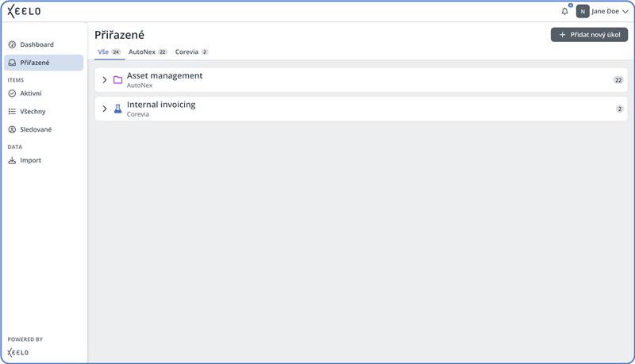Click the Asset management count badge 22
The height and width of the screenshot is (364, 635).
(x=618, y=80)
